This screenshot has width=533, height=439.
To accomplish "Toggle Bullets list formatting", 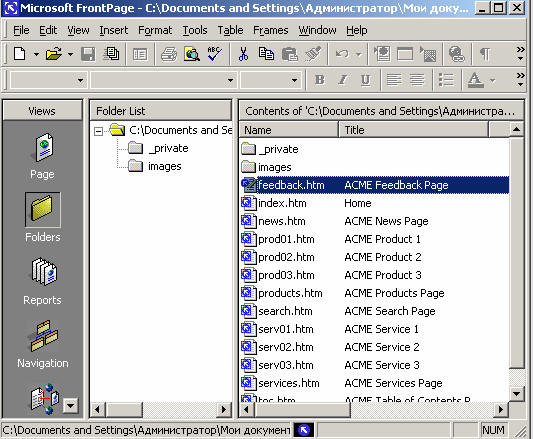I will (446, 80).
